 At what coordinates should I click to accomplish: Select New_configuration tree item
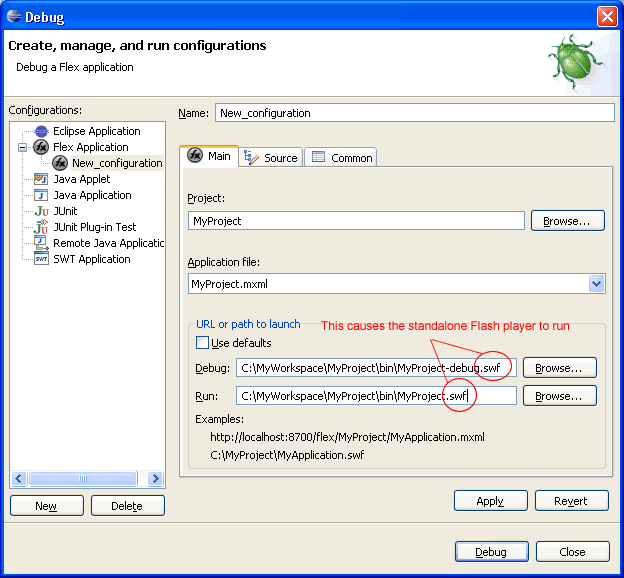[117, 163]
